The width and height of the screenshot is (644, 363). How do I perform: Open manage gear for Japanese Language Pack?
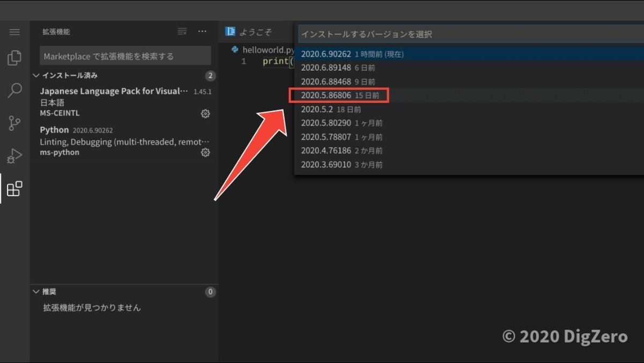(205, 114)
